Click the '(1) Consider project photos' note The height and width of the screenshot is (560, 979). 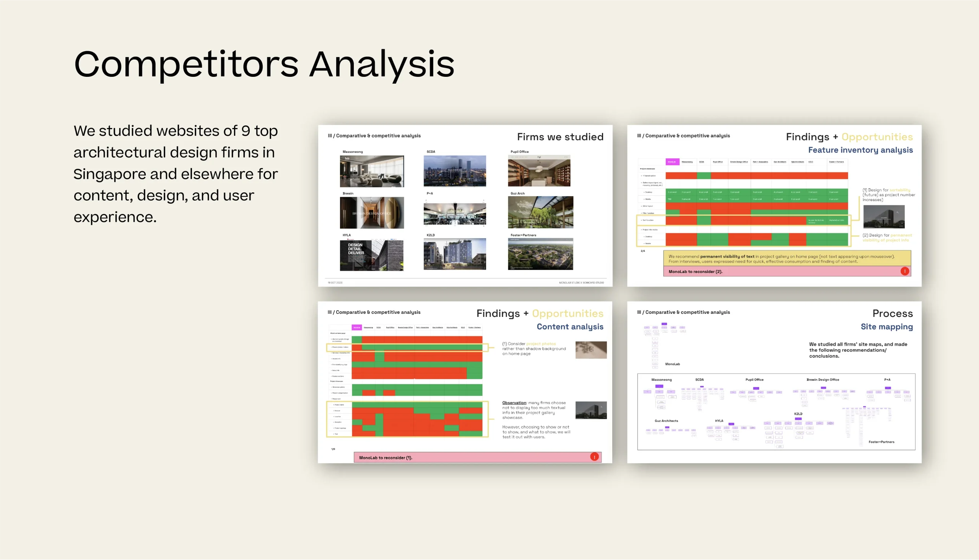tap(533, 349)
